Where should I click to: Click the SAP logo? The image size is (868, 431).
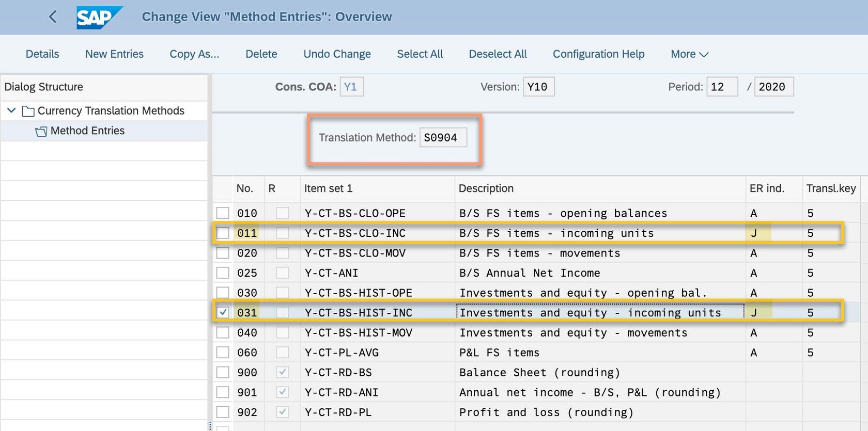99,17
